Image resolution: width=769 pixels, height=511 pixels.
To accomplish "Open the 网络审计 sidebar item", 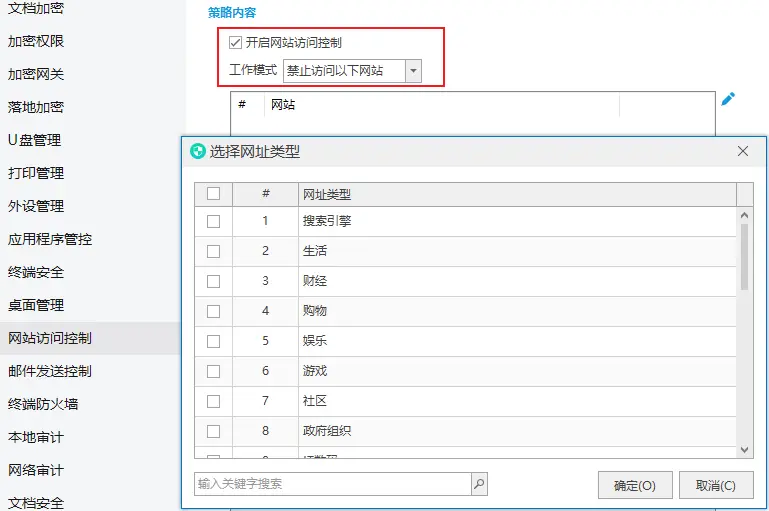I will coord(36,470).
